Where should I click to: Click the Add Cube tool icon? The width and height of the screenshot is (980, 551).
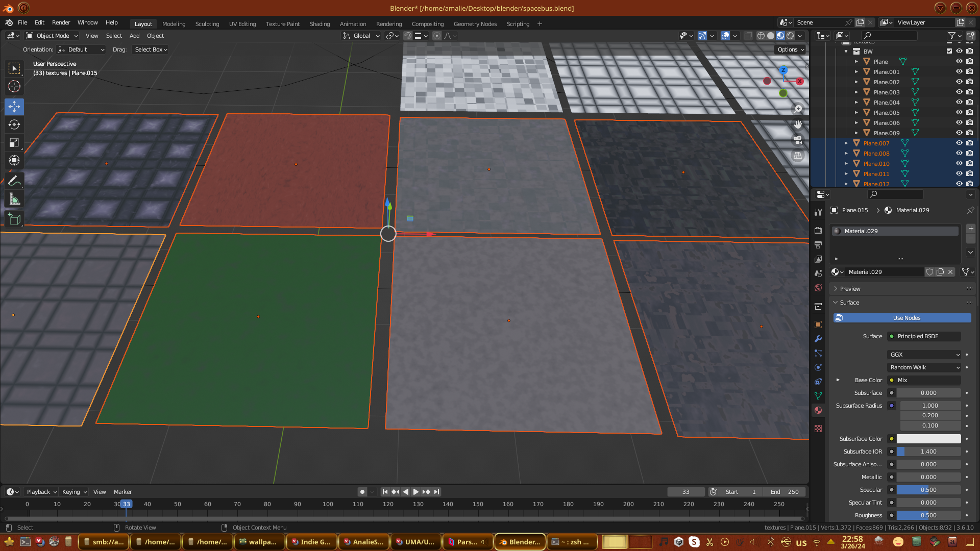[14, 219]
